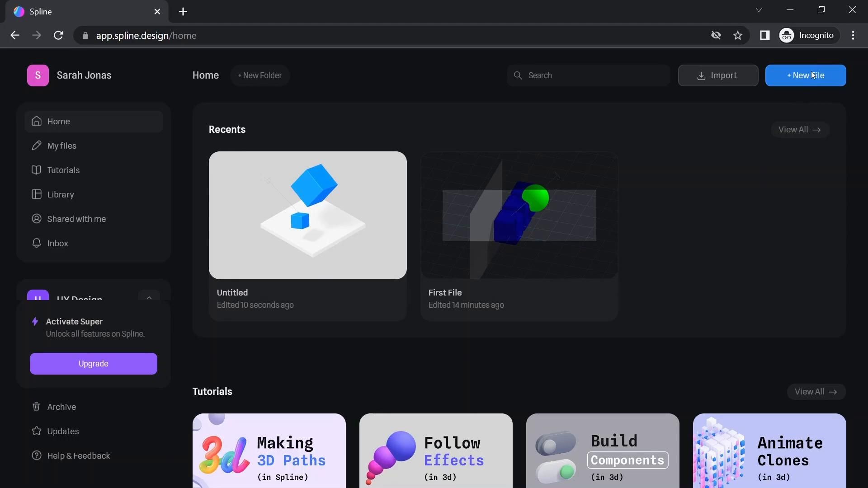View all tutorials

[x=816, y=392]
